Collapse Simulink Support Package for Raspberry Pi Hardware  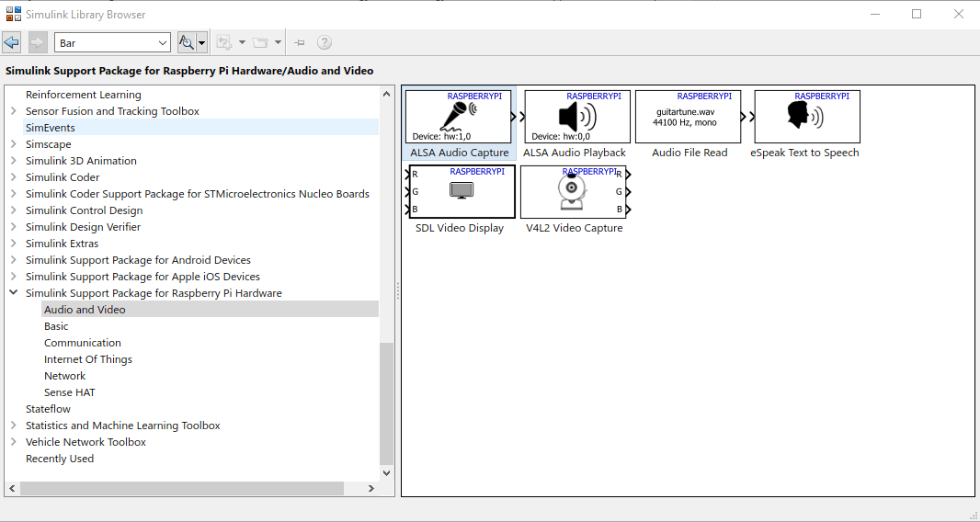click(x=14, y=293)
